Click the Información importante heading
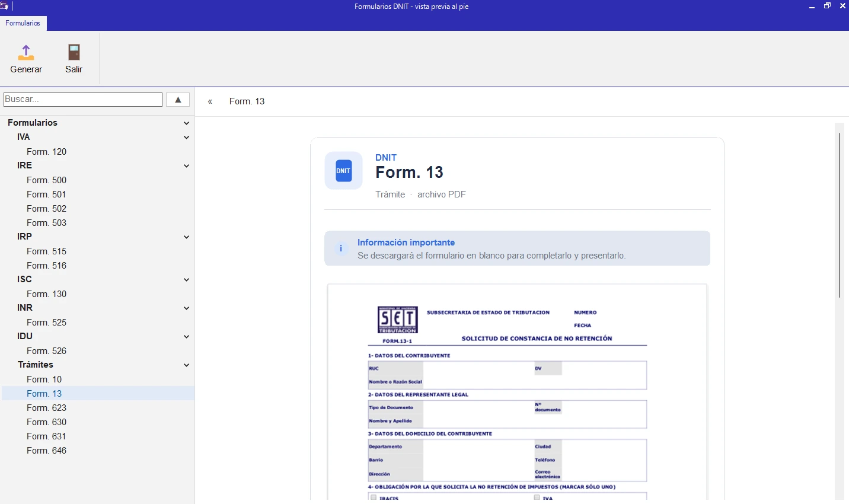Image resolution: width=849 pixels, height=504 pixels. point(406,243)
